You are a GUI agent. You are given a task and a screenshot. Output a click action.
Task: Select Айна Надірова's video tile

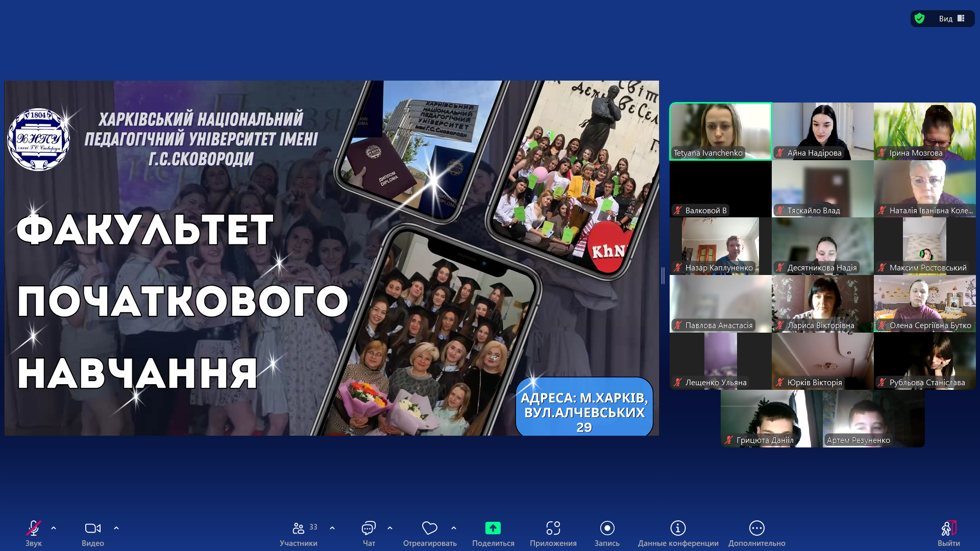pos(823,131)
